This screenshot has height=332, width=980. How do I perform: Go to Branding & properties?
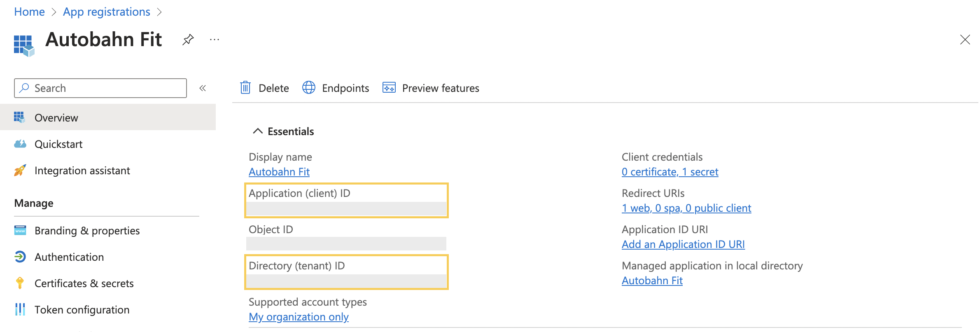point(108,230)
